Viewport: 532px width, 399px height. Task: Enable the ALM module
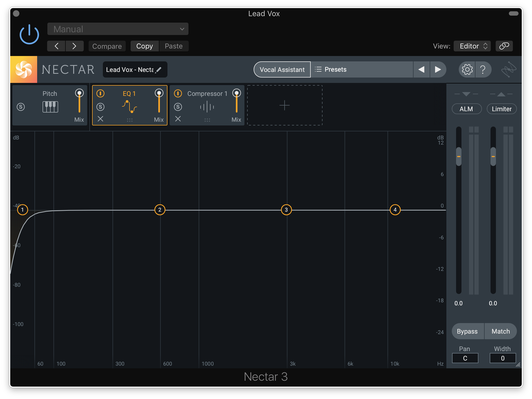pyautogui.click(x=467, y=108)
